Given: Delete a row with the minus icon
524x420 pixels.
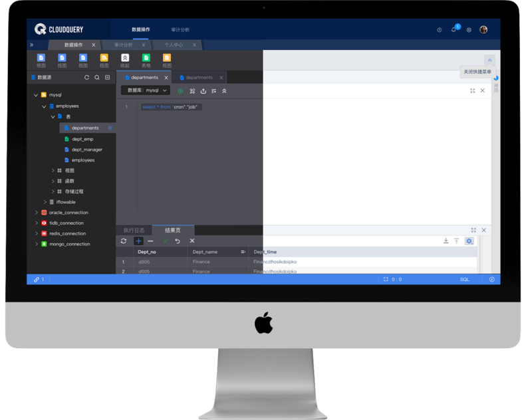Looking at the screenshot, I should point(150,241).
